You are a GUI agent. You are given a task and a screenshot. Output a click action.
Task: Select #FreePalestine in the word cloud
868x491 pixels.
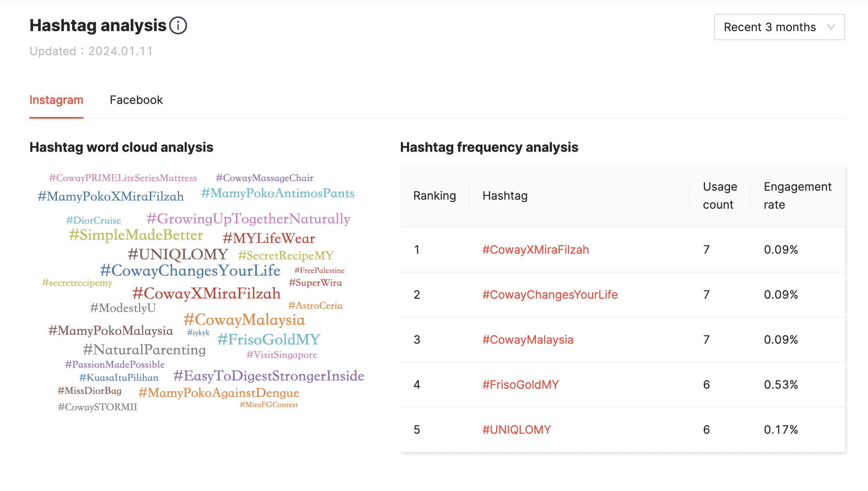click(x=319, y=270)
